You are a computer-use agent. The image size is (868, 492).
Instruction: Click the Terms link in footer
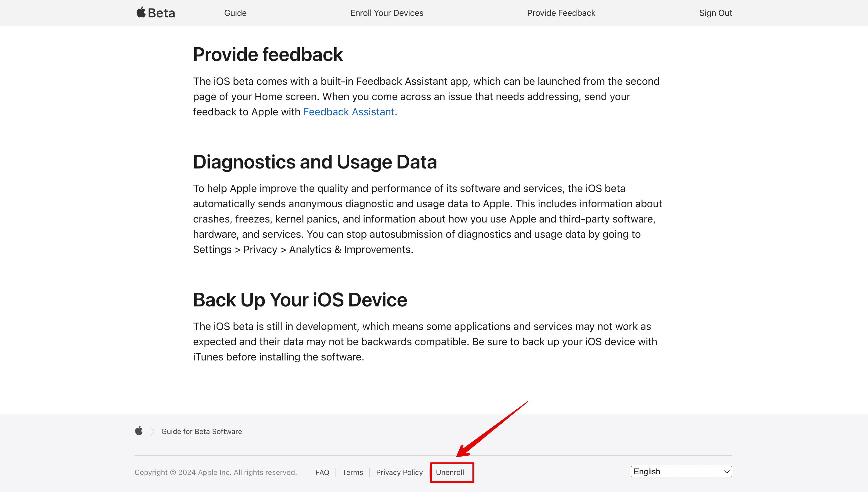coord(353,472)
